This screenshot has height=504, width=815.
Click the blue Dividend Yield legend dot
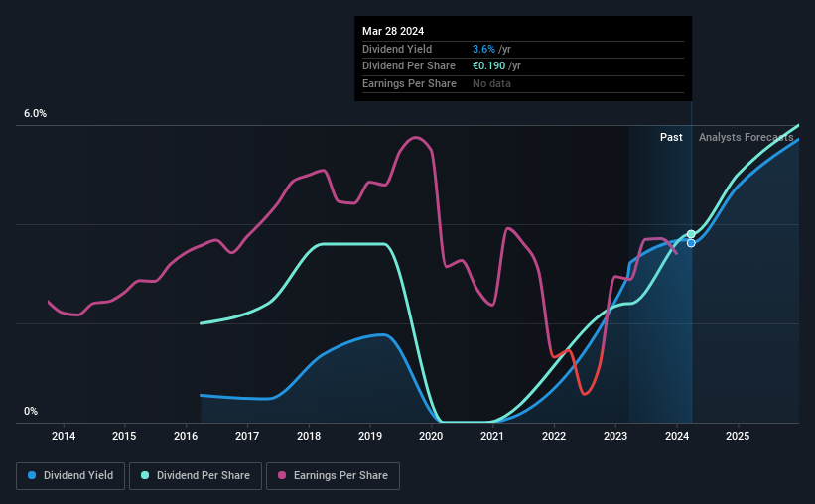coord(32,475)
